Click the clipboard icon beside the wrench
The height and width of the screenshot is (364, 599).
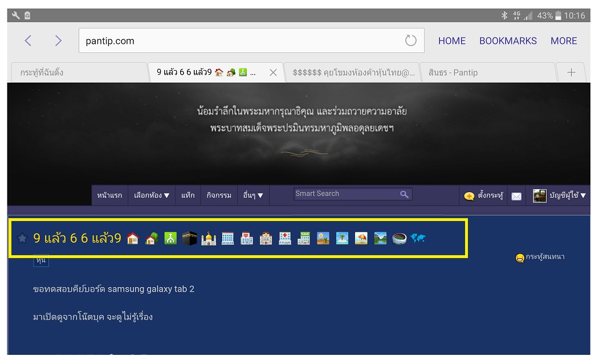click(x=27, y=15)
